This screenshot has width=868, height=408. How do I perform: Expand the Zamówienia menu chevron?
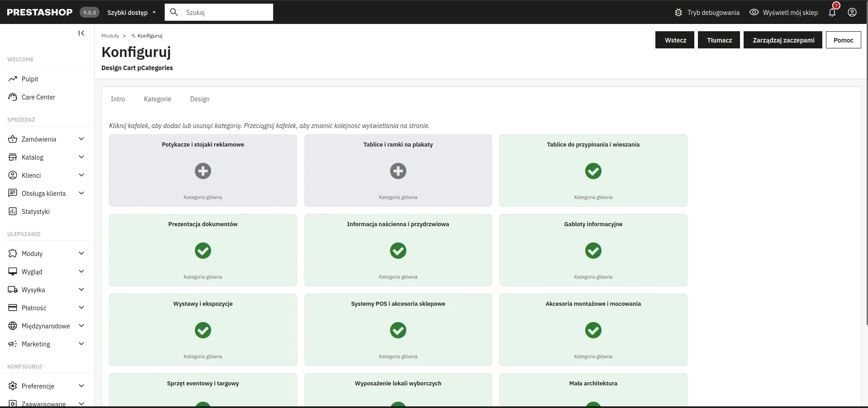point(81,139)
